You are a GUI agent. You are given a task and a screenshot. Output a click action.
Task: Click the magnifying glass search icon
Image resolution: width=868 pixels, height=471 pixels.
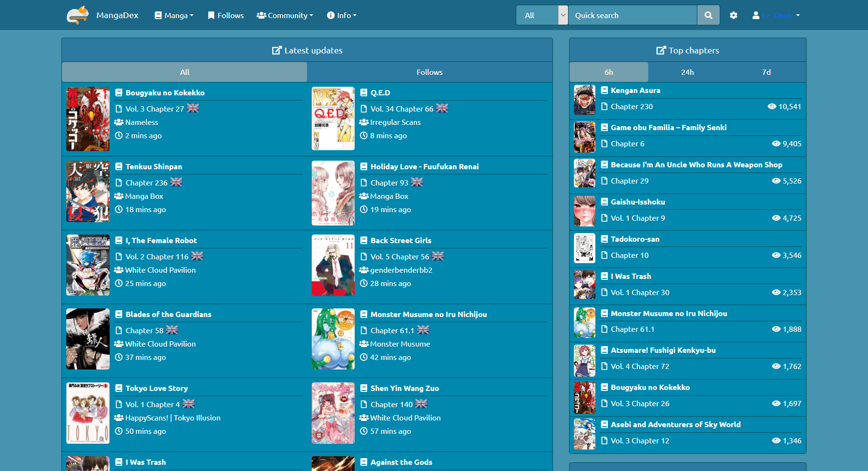pyautogui.click(x=708, y=15)
